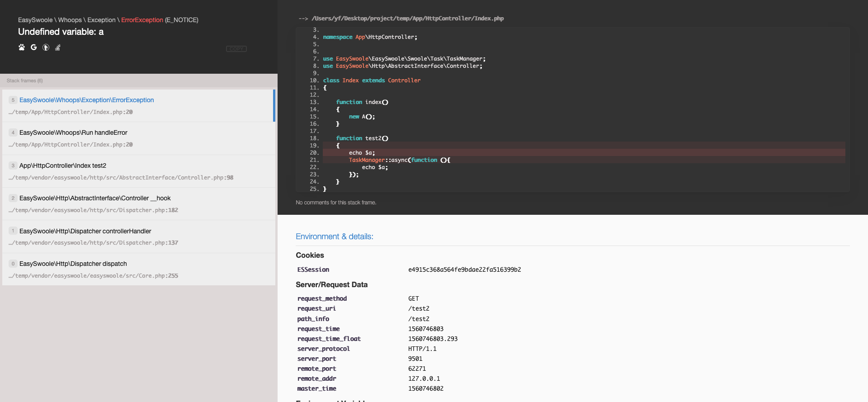Screen dimensions: 868x402
Task: Click the Index.php file path above the code
Action: pyautogui.click(x=407, y=19)
